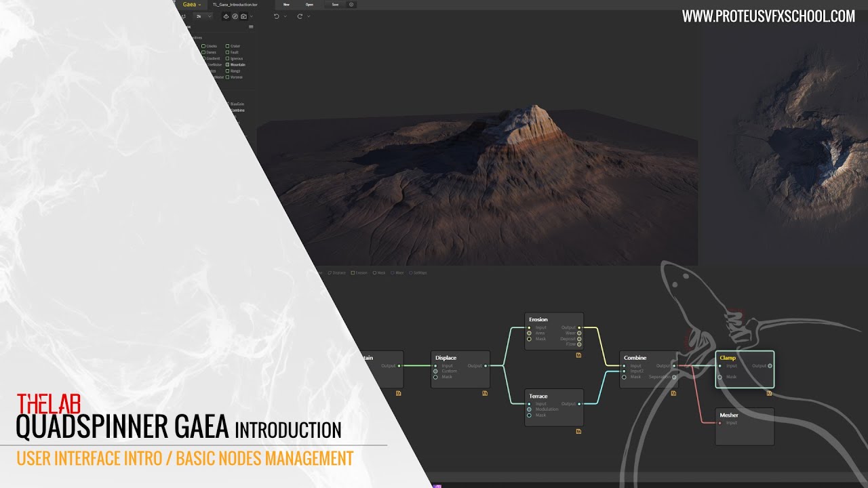Open the 2k resolution dropdown
Viewport: 868px width, 488px height.
click(203, 16)
